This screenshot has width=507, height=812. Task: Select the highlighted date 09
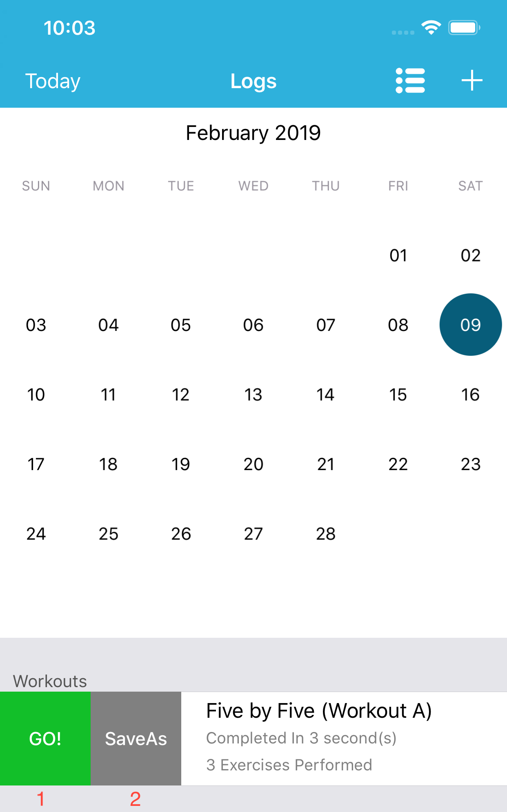[x=471, y=325]
